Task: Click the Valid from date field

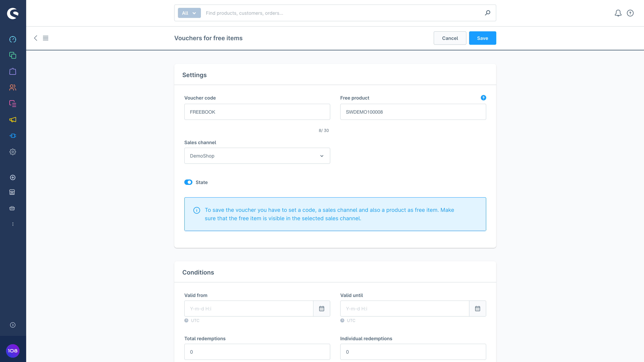Action: click(249, 309)
